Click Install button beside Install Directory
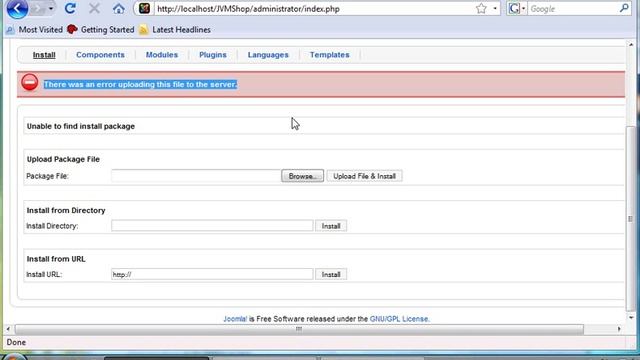The image size is (640, 360). (x=331, y=226)
